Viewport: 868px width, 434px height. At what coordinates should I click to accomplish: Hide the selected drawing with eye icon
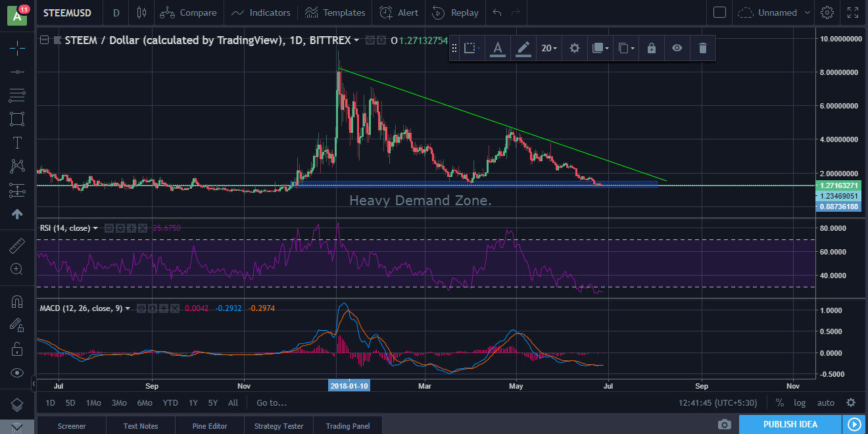click(x=677, y=48)
